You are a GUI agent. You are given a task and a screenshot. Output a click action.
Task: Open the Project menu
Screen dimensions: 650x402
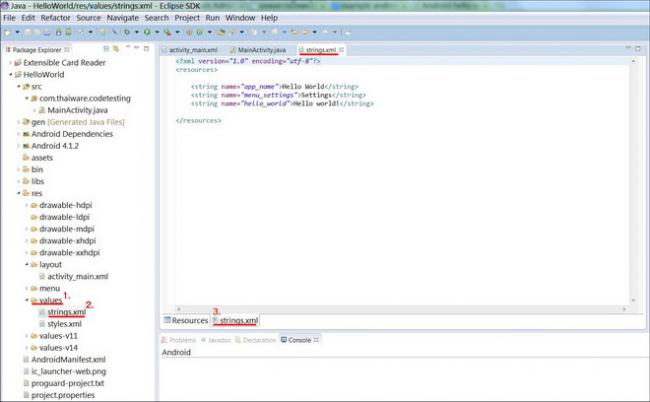pos(187,18)
